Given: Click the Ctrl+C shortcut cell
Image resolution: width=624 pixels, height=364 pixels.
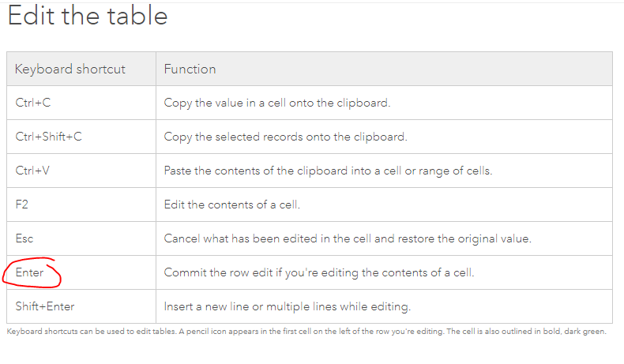Looking at the screenshot, I should pyautogui.click(x=33, y=103).
